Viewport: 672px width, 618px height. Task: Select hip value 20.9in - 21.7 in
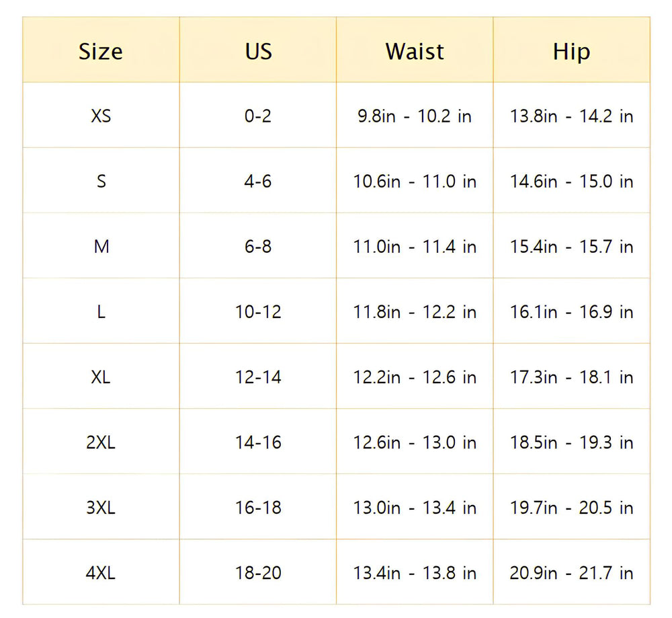(x=571, y=573)
